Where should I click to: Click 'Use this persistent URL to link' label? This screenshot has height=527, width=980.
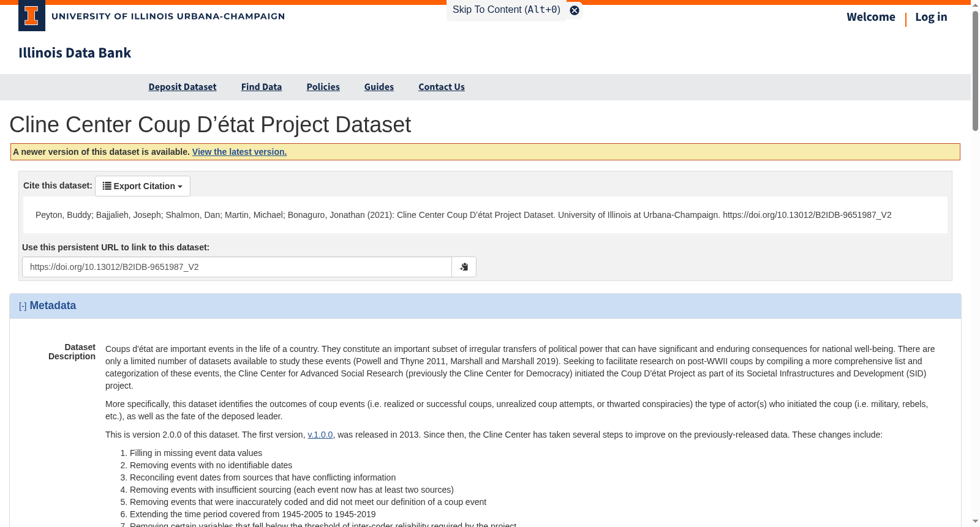click(x=116, y=247)
